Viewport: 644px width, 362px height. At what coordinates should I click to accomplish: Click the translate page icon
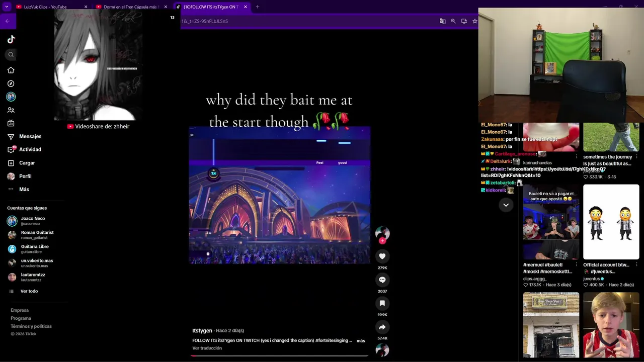coord(443,21)
